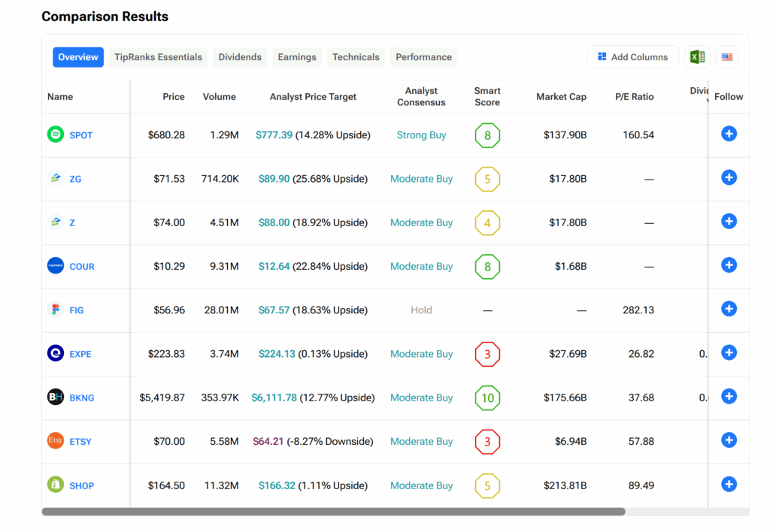The width and height of the screenshot is (770, 532).
Task: Sort table by Smart Score column header
Action: [487, 96]
